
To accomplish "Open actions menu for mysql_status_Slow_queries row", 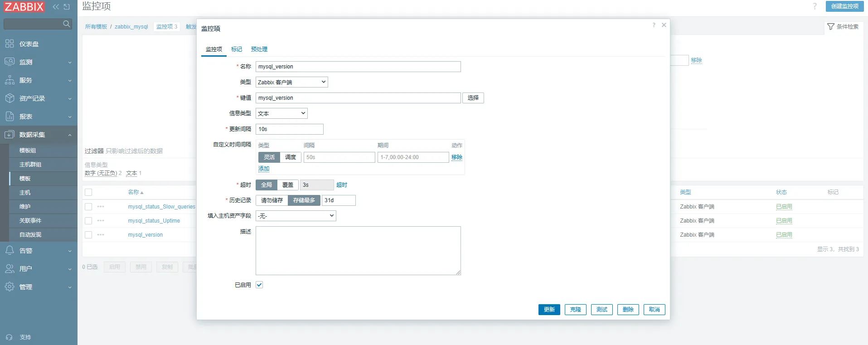I will point(101,207).
